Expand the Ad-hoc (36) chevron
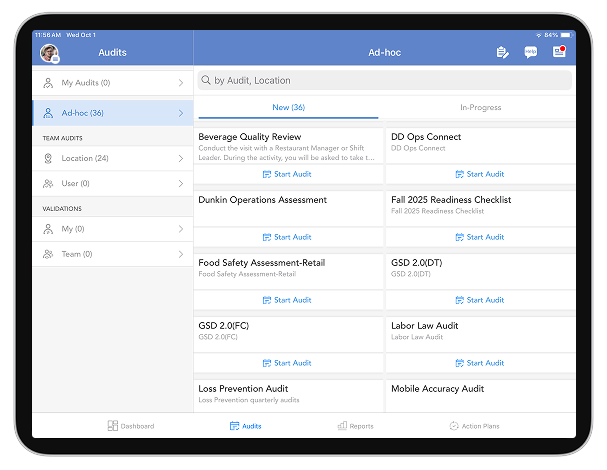The height and width of the screenshot is (470, 607). (180, 113)
